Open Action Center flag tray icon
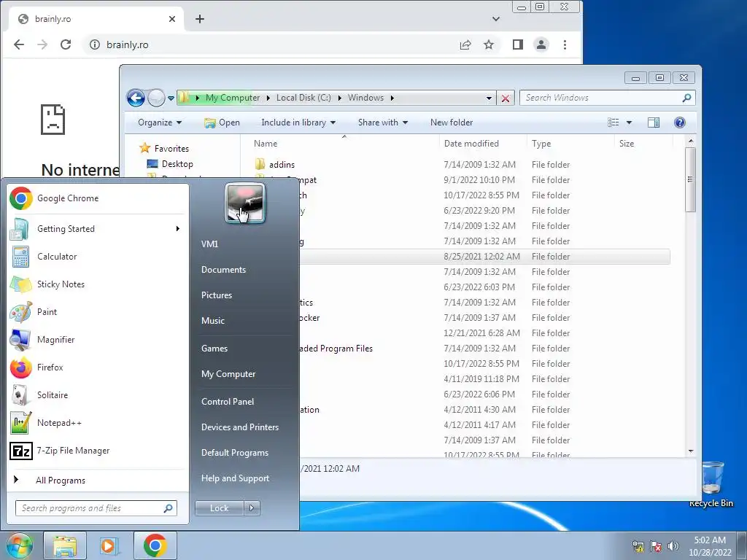 coord(656,545)
